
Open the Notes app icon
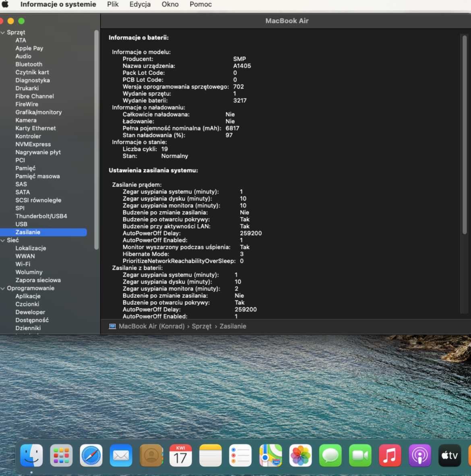[x=210, y=455]
